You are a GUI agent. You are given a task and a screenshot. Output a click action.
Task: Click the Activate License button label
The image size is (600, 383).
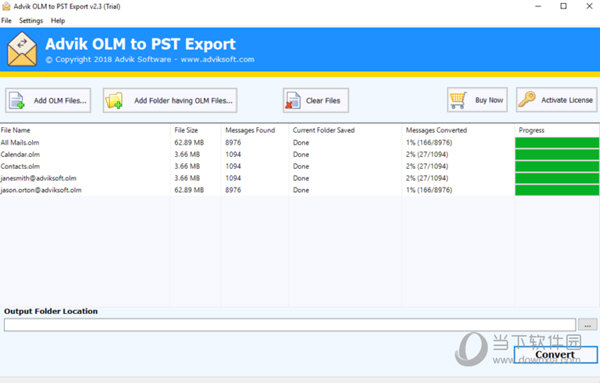pos(567,100)
